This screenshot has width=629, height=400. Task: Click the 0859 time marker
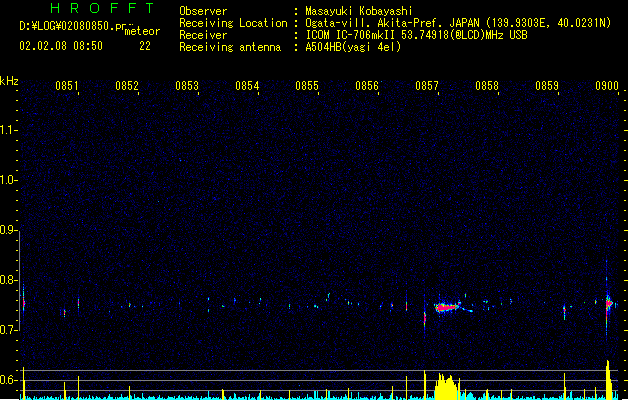tap(547, 86)
